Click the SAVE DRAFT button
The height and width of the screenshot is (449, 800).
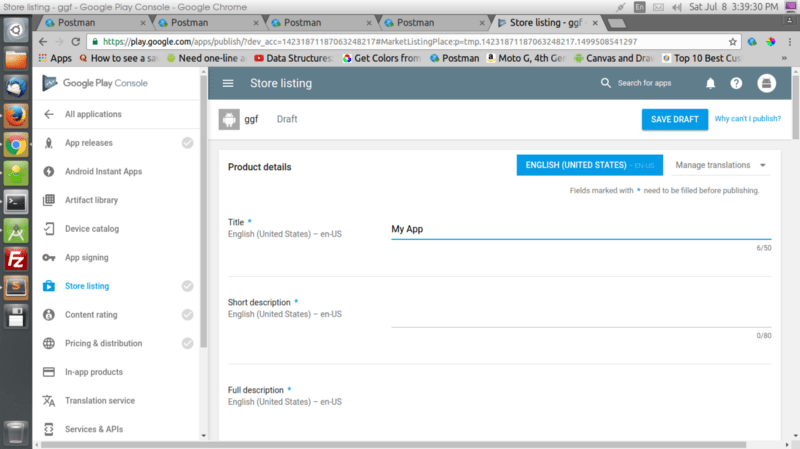coord(674,119)
